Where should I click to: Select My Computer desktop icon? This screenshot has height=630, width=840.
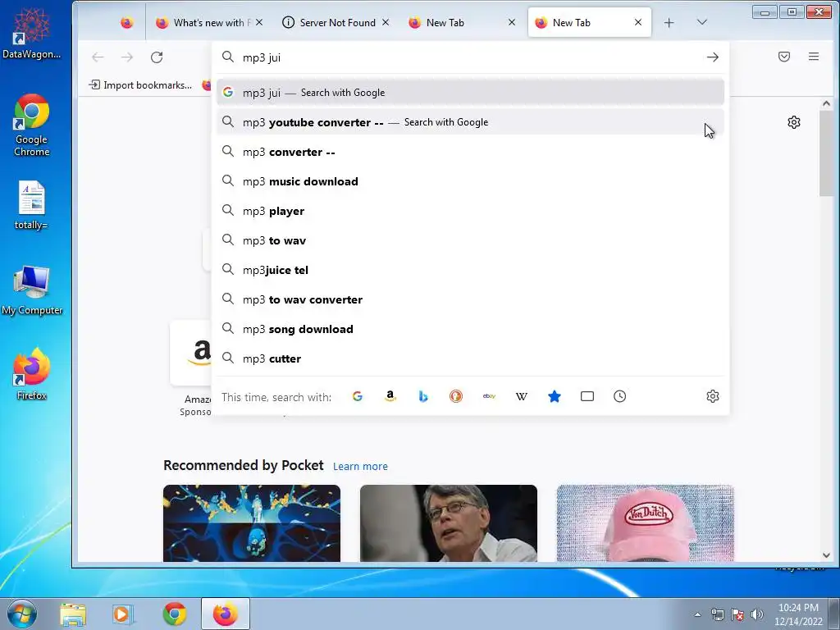(x=32, y=291)
